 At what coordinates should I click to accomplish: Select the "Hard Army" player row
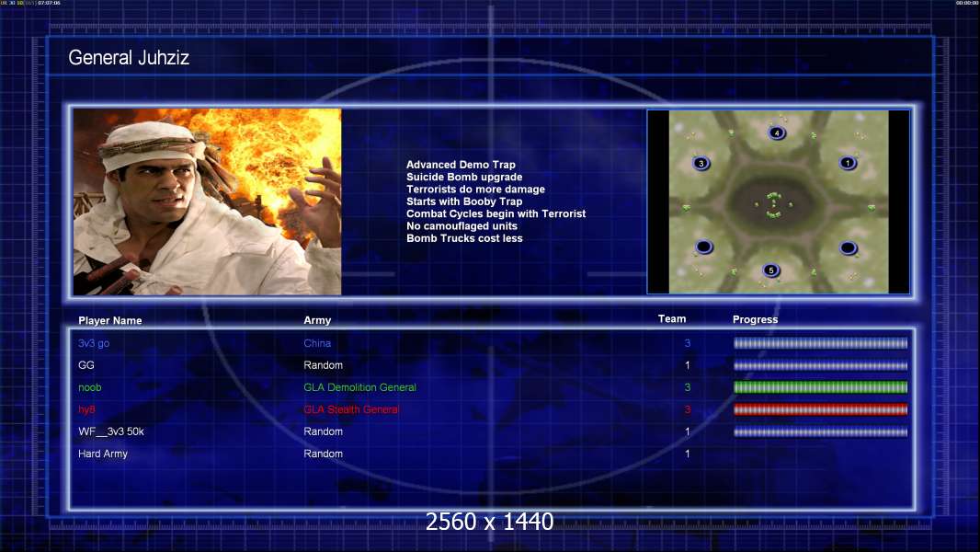coord(103,454)
